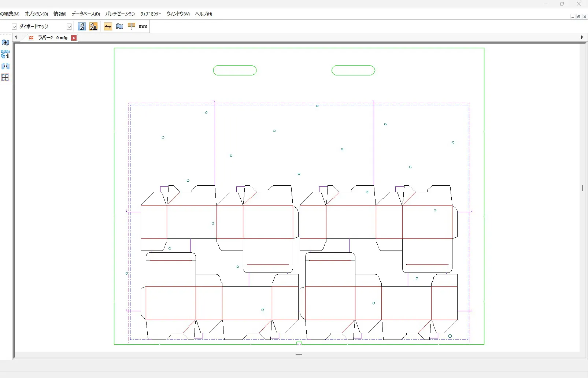This screenshot has height=378, width=588.
Task: Close the ラバー2 - 0 mfg tab
Action: coord(74,38)
